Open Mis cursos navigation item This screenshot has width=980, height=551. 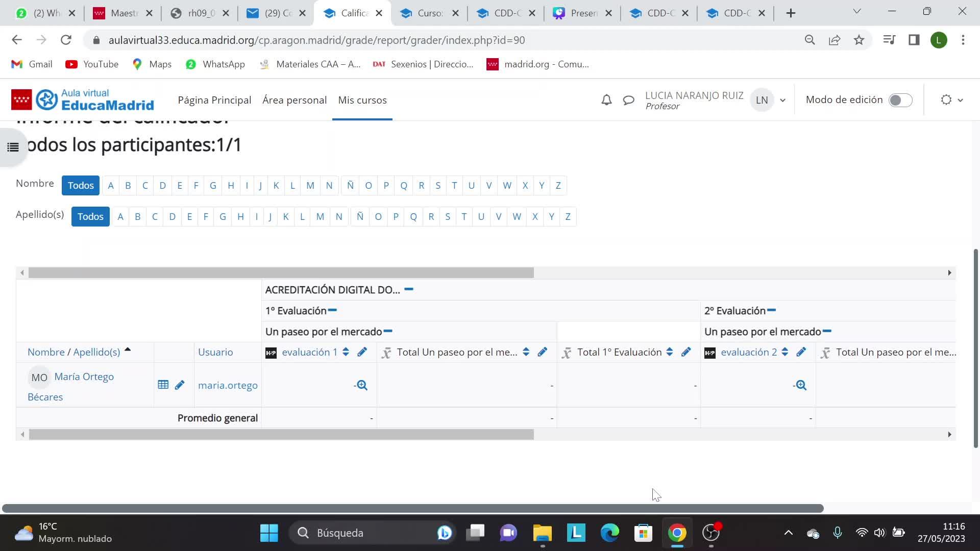[362, 100]
